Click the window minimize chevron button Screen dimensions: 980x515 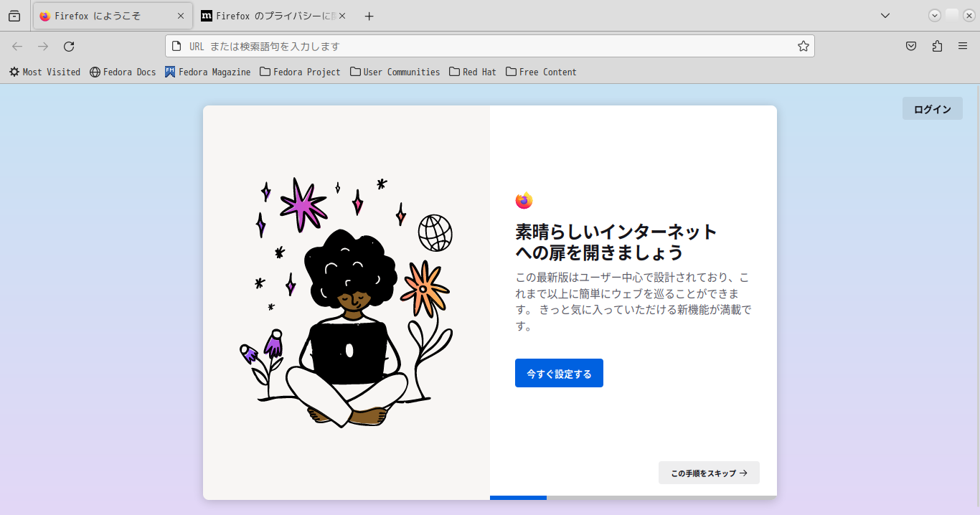click(x=935, y=16)
